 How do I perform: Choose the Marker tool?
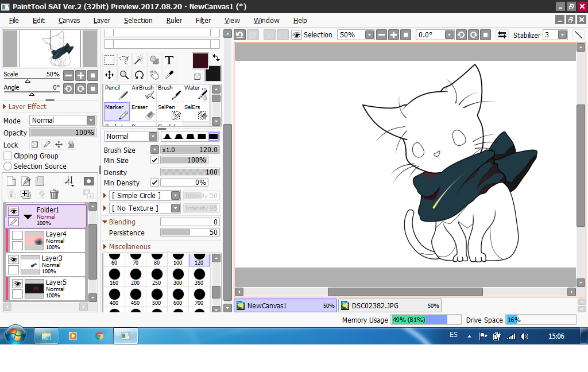117,112
